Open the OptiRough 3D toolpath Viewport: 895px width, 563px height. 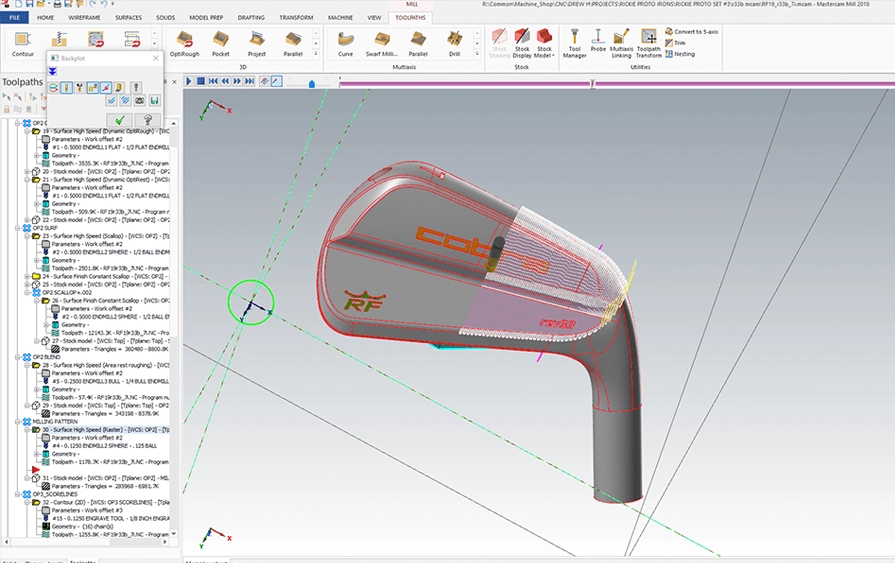[184, 44]
